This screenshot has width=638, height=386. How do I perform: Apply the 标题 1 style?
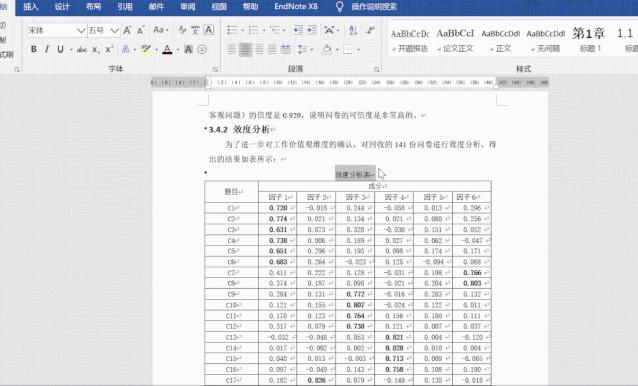tap(590, 41)
